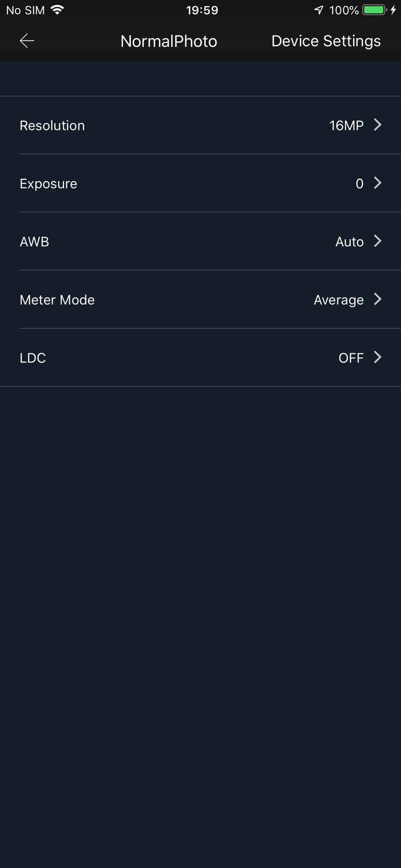Tap the Exposure value 0

click(x=359, y=184)
